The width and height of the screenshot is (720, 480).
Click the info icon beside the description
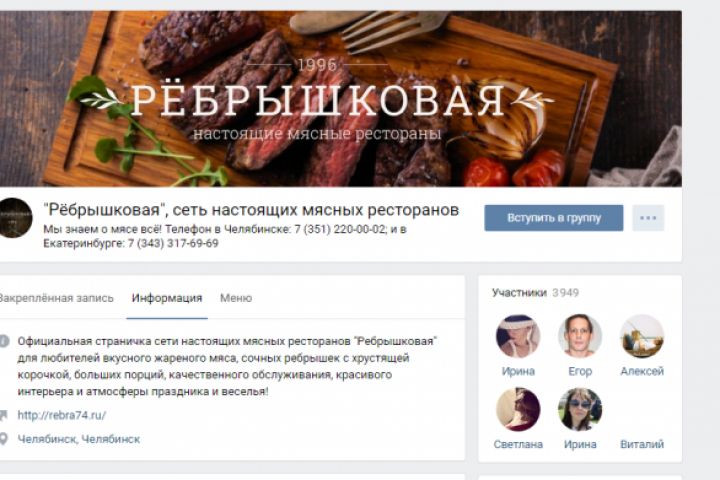coord(4,341)
